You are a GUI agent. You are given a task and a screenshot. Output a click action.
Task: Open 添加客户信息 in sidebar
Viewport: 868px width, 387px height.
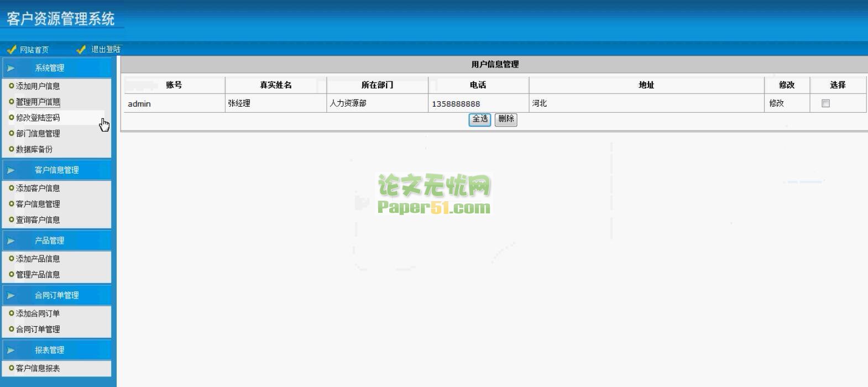[x=38, y=189]
